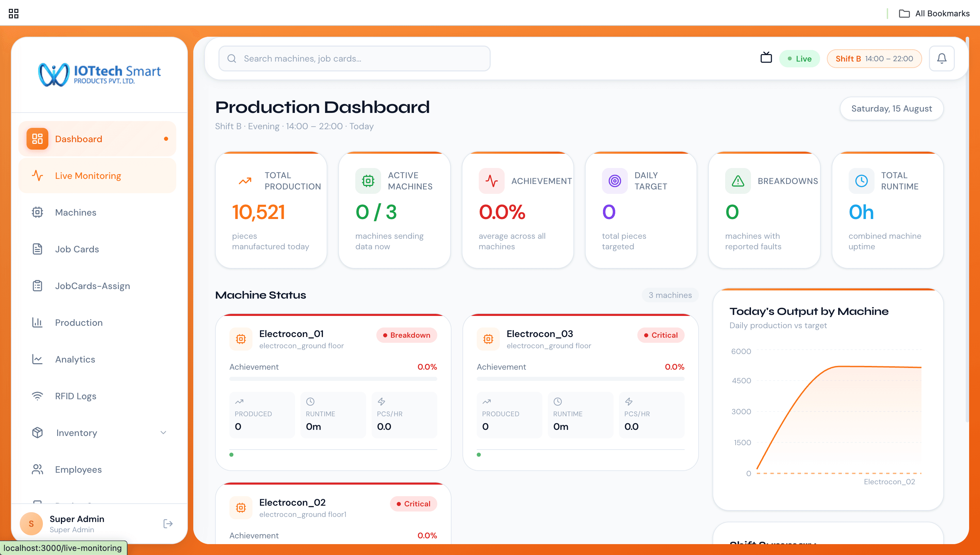Image resolution: width=980 pixels, height=555 pixels.
Task: Click the Total Production trend arrow icon
Action: tap(245, 181)
